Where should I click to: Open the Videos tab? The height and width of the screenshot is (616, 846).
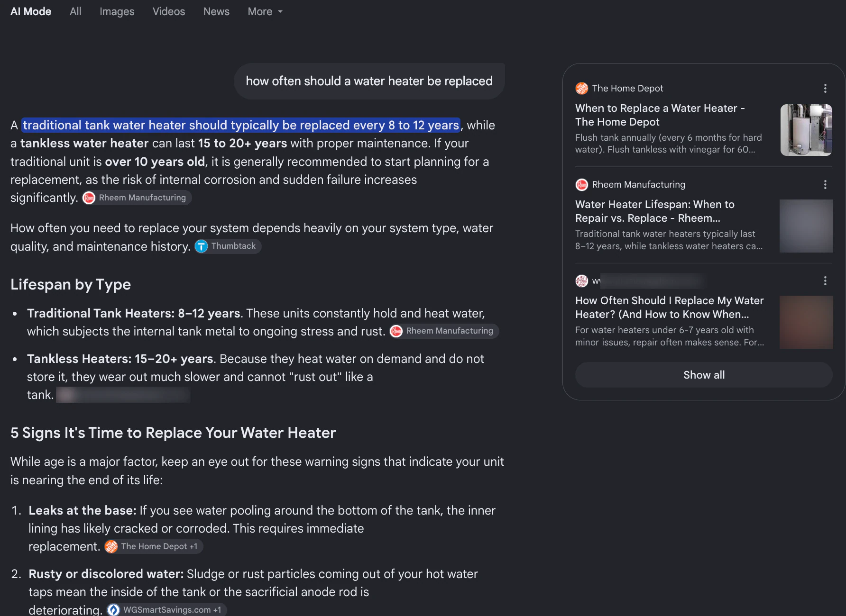[x=169, y=11]
